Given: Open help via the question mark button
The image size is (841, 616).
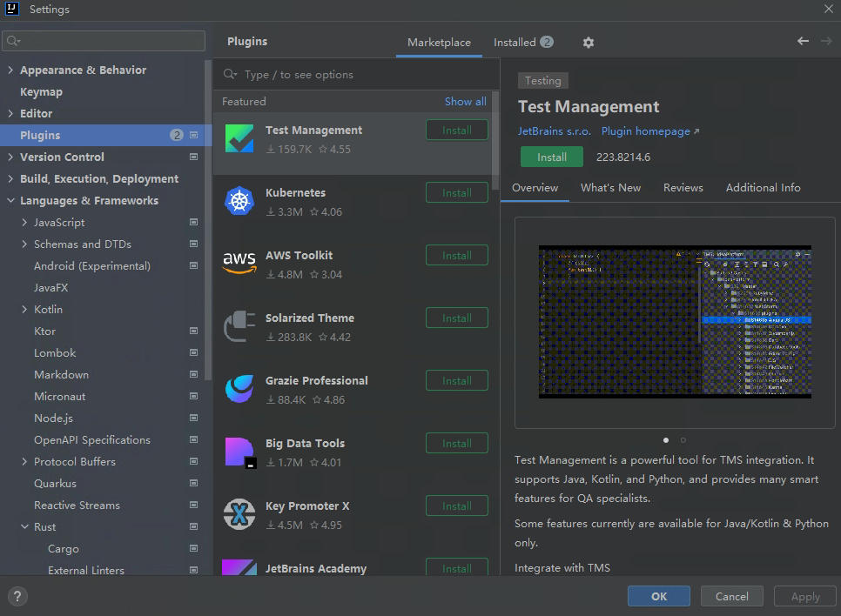Looking at the screenshot, I should pos(17,596).
